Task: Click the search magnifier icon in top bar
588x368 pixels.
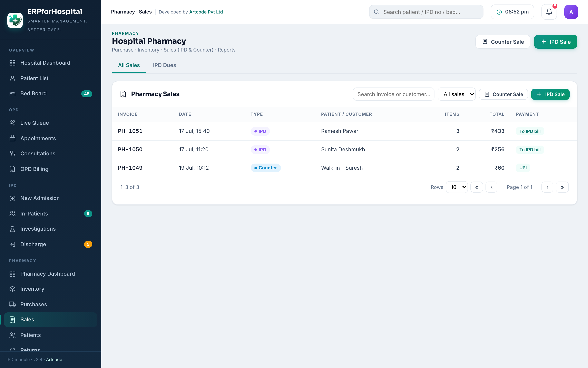Action: (x=377, y=12)
